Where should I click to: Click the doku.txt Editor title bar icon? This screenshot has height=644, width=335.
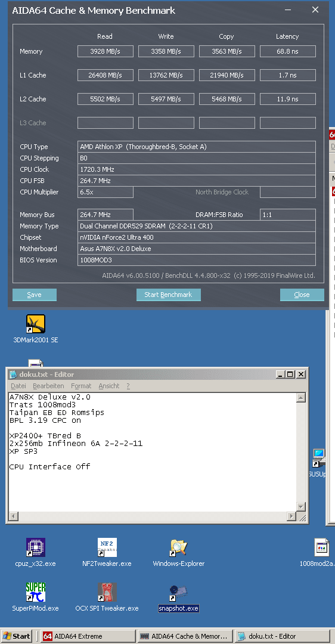[13, 374]
